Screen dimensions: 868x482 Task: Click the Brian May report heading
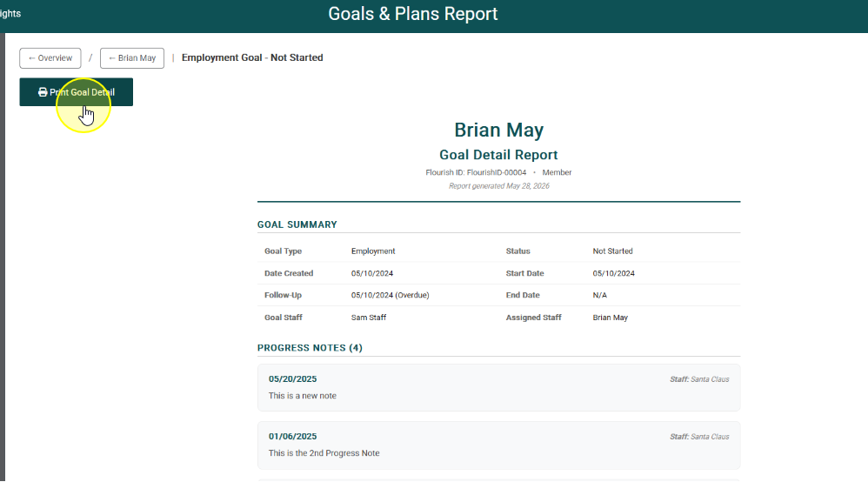coord(498,130)
